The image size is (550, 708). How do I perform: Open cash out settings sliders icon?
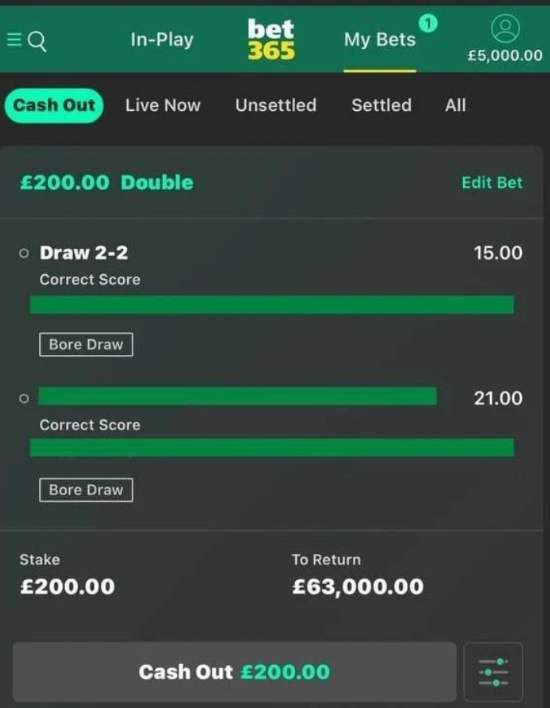tap(493, 672)
